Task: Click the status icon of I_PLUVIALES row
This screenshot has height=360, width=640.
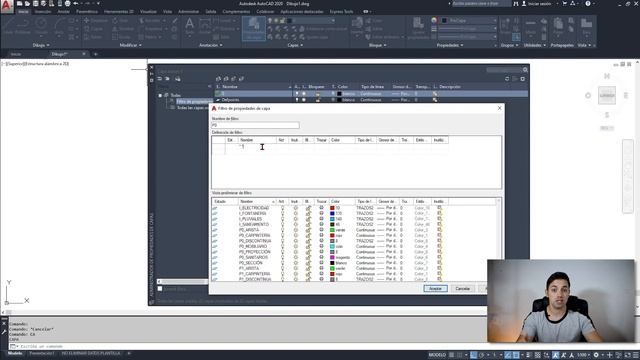Action: [215, 219]
